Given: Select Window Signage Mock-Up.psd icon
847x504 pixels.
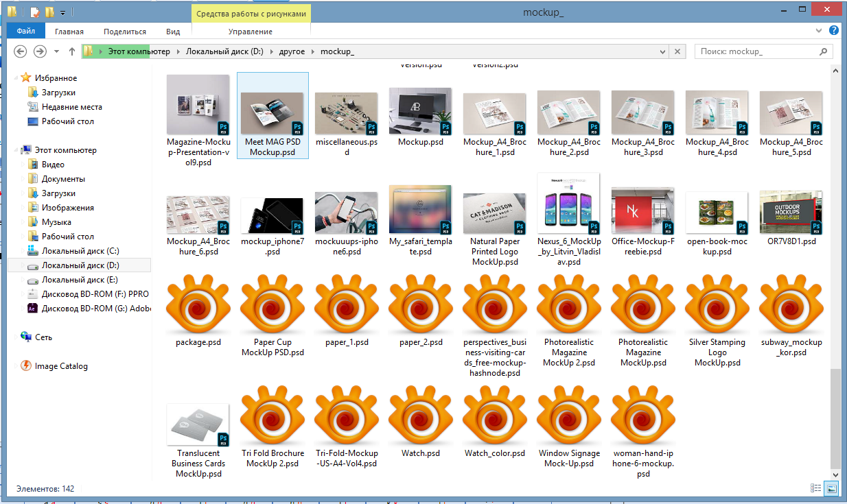Looking at the screenshot, I should click(569, 415).
